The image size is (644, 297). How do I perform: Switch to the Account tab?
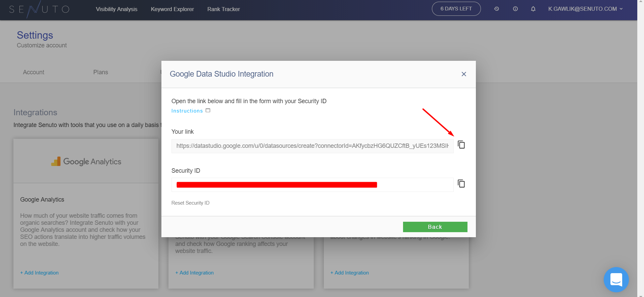click(x=34, y=72)
